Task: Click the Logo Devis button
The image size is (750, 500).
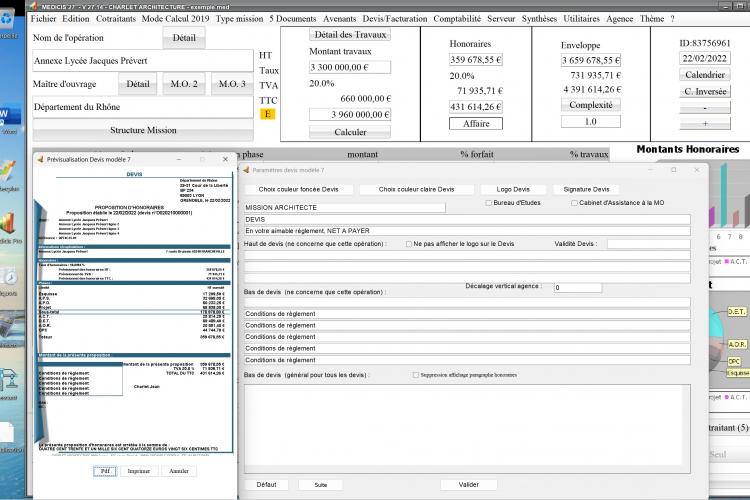Action: pyautogui.click(x=513, y=189)
